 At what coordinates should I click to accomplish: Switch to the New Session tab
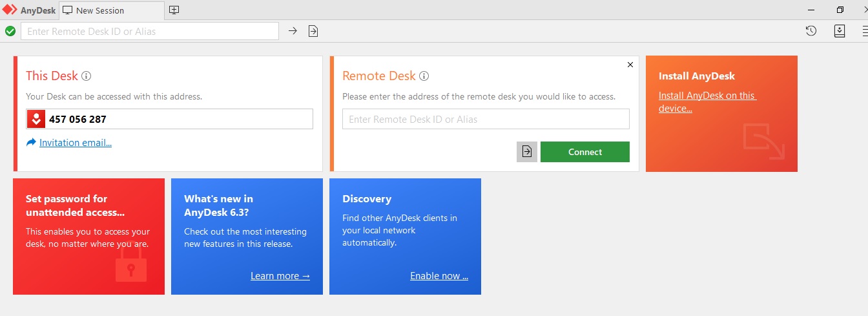(x=100, y=10)
